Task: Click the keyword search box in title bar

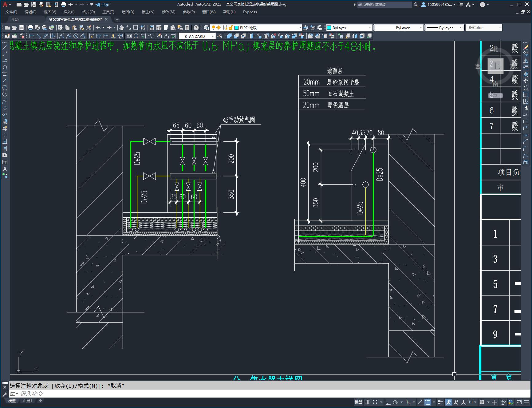Action: coord(384,5)
